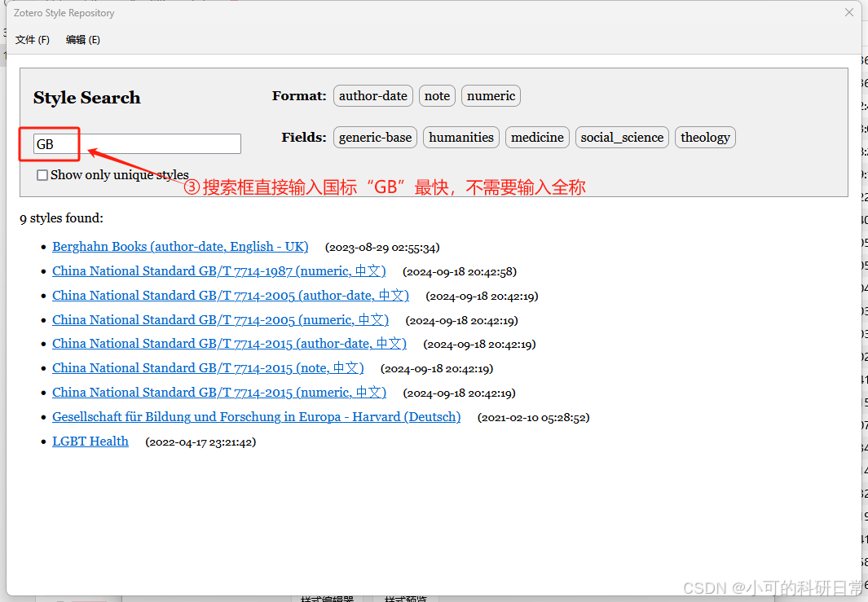Select the medicine field filter
The width and height of the screenshot is (868, 602).
pyautogui.click(x=537, y=137)
